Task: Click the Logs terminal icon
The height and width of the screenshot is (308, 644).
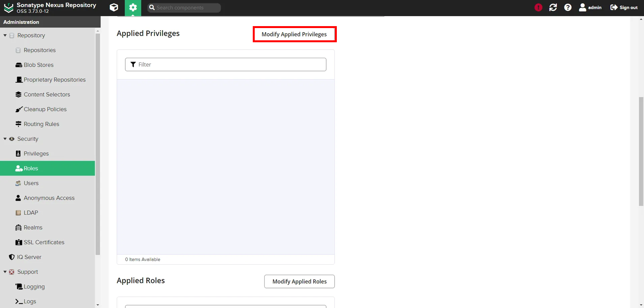Action: point(19,302)
